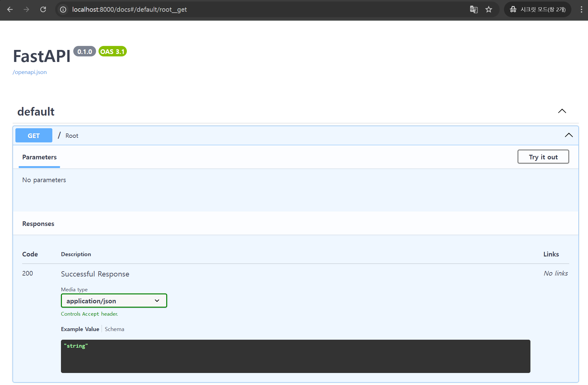
Task: Click the address bar URL
Action: pos(129,10)
